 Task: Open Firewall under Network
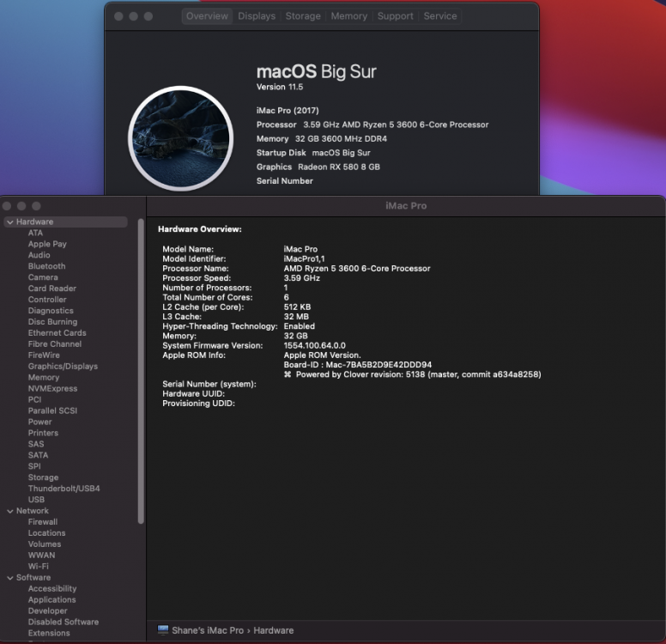click(42, 522)
